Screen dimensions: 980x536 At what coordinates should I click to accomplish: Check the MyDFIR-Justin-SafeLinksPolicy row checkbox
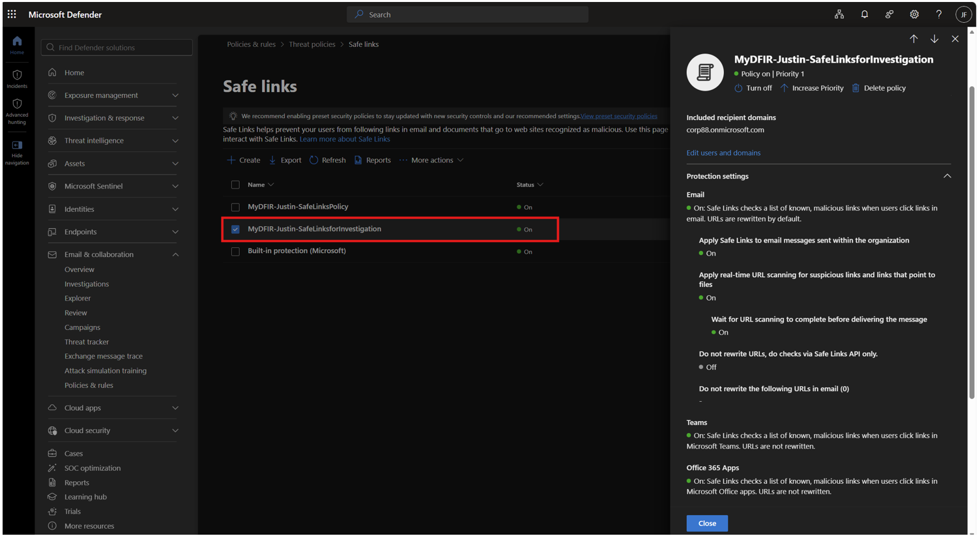coord(235,207)
